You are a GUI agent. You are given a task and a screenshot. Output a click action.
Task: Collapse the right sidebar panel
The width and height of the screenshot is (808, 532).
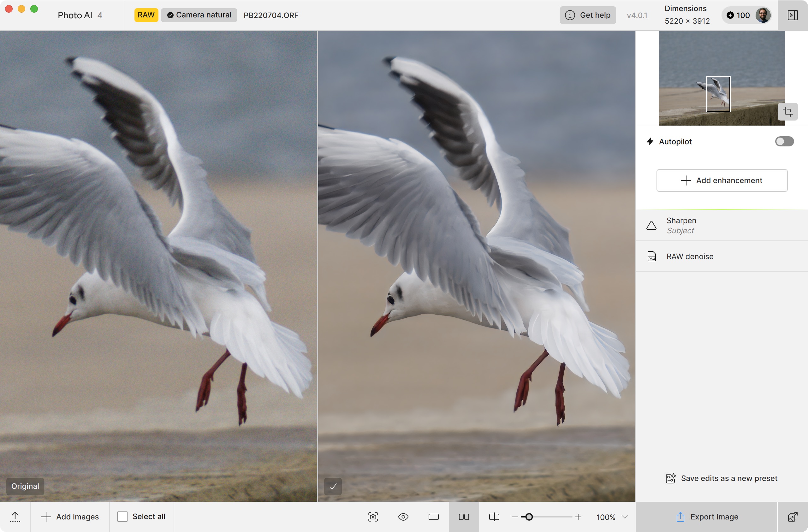coord(793,15)
